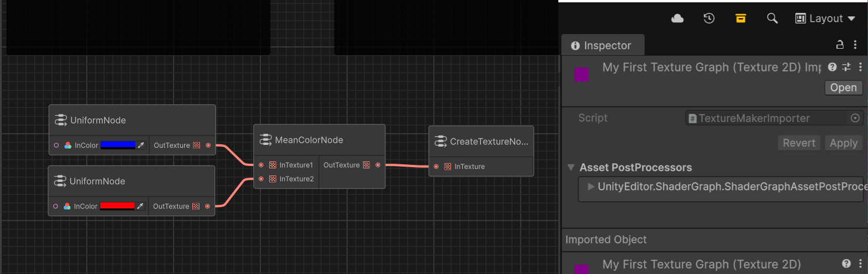The width and height of the screenshot is (868, 274).
Task: Select the MeanColorNode title
Action: click(309, 140)
